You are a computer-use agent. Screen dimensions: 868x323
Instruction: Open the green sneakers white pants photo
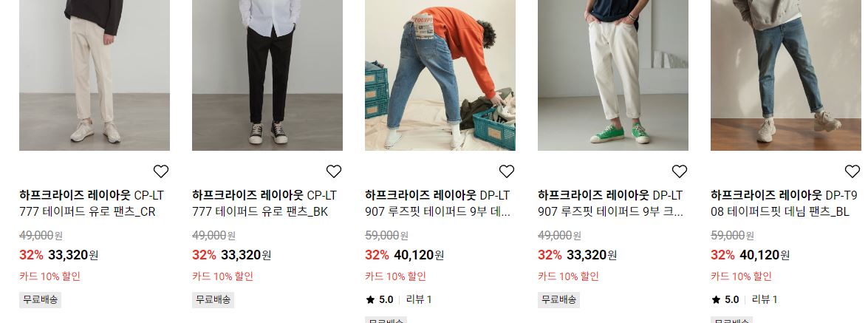point(613,75)
